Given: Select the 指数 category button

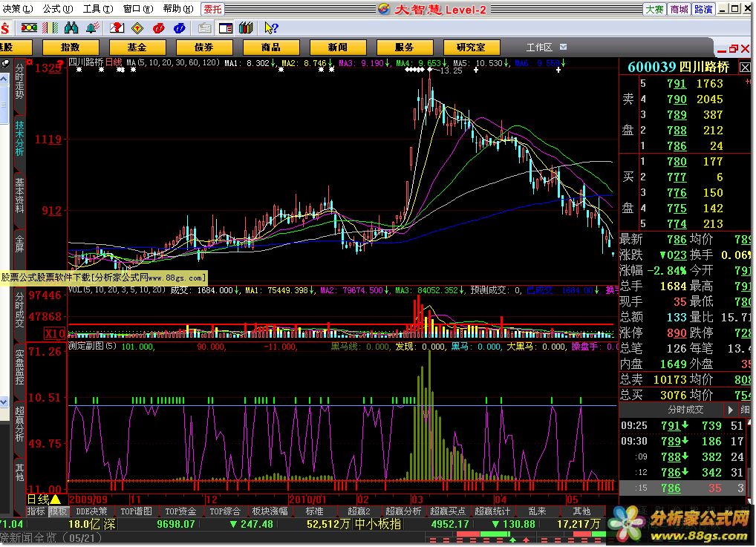Looking at the screenshot, I should [x=71, y=48].
